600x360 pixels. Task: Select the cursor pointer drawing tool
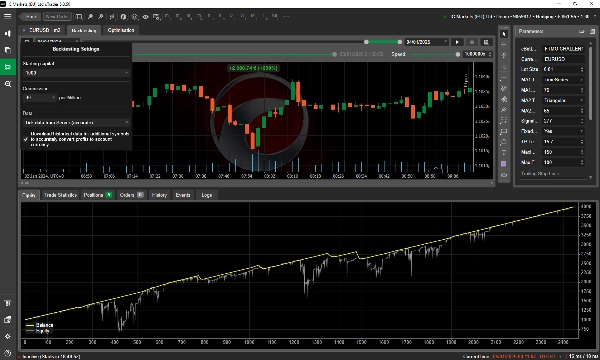(504, 34)
